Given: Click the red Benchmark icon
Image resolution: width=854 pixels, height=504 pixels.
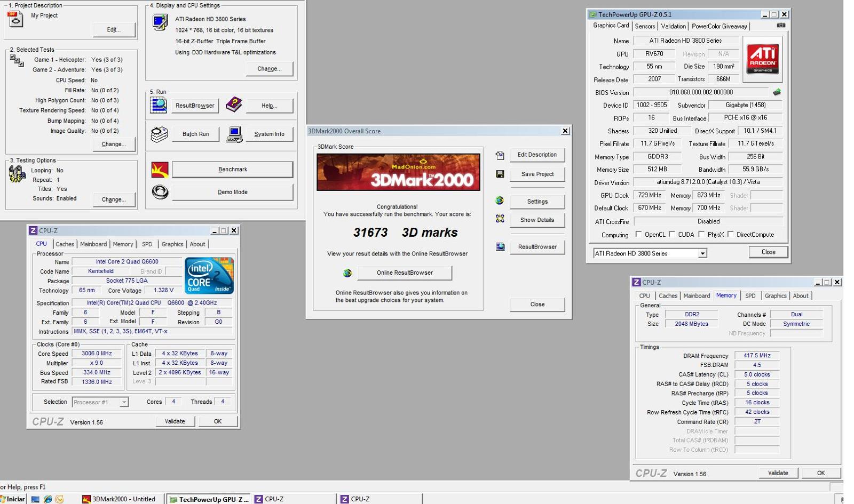Looking at the screenshot, I should (x=160, y=170).
